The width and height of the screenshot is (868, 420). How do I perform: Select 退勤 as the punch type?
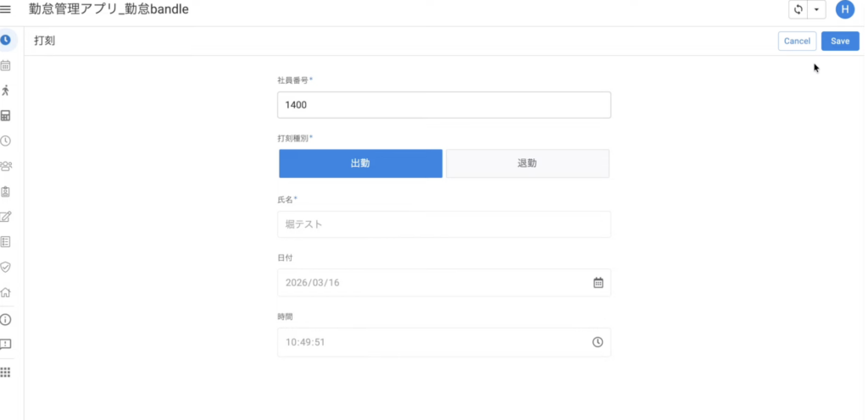coord(527,163)
